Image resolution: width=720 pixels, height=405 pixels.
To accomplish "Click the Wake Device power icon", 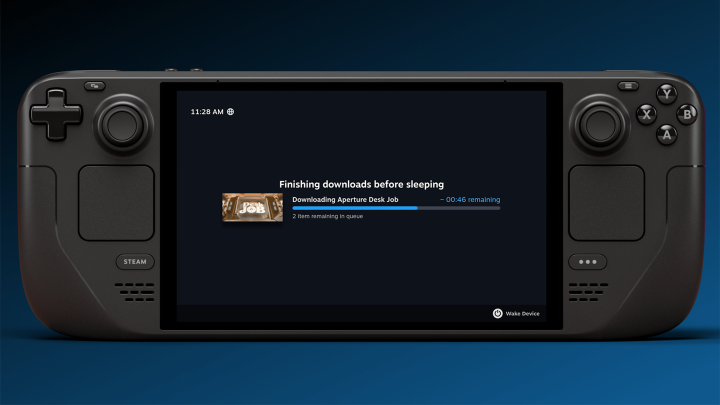I will point(497,313).
